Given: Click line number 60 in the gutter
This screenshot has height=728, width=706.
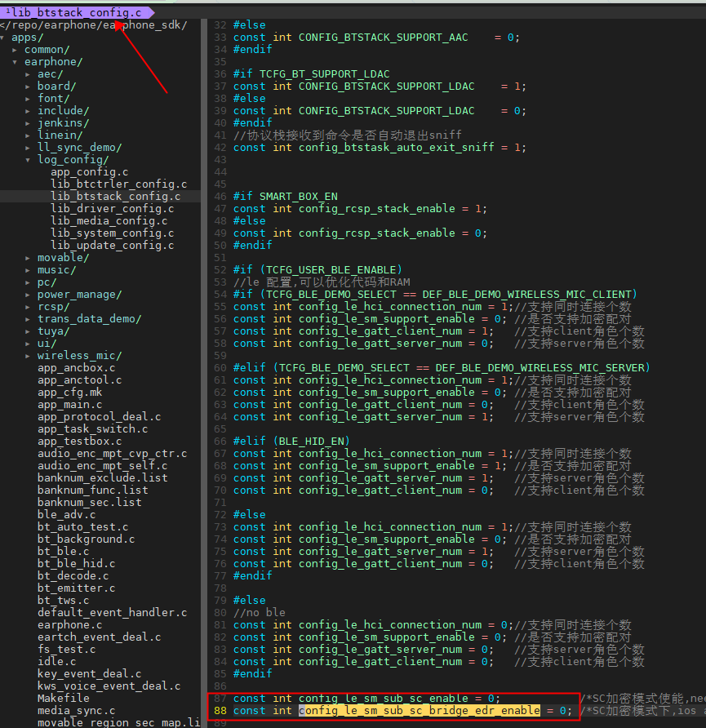Looking at the screenshot, I should point(220,368).
